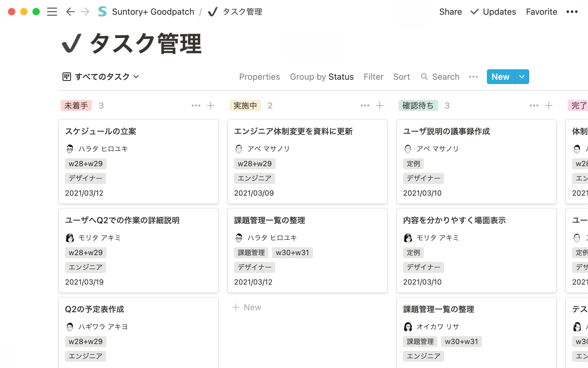Add a card to 確認待ち column
This screenshot has height=368, width=588.
(549, 105)
